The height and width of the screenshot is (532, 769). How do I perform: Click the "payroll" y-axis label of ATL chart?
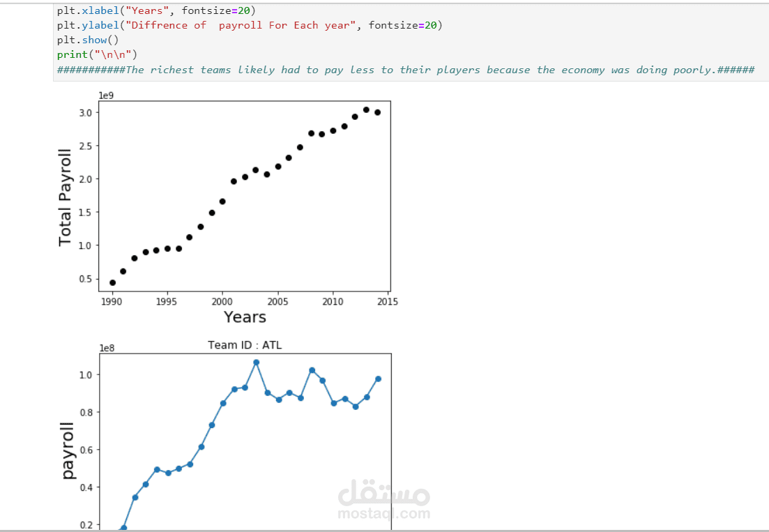(67, 450)
